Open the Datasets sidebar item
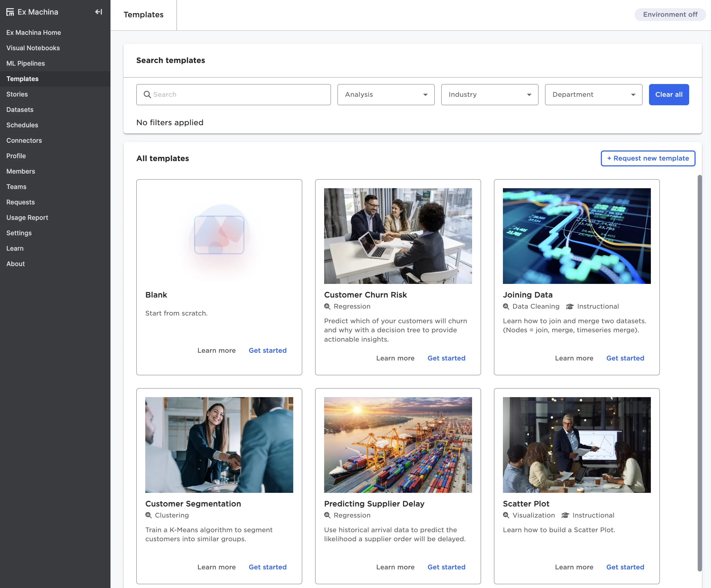Viewport: 711px width, 588px height. point(20,110)
